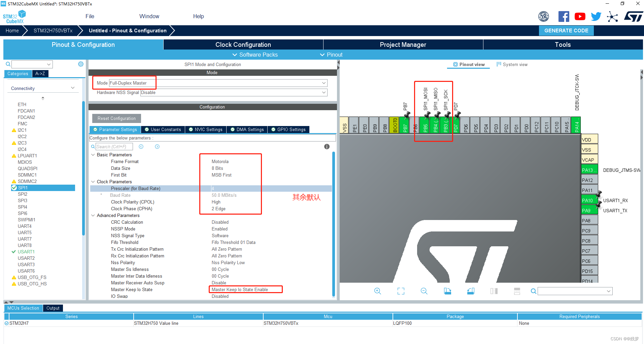Open the File menu
The height and width of the screenshot is (344, 644).
coord(90,16)
